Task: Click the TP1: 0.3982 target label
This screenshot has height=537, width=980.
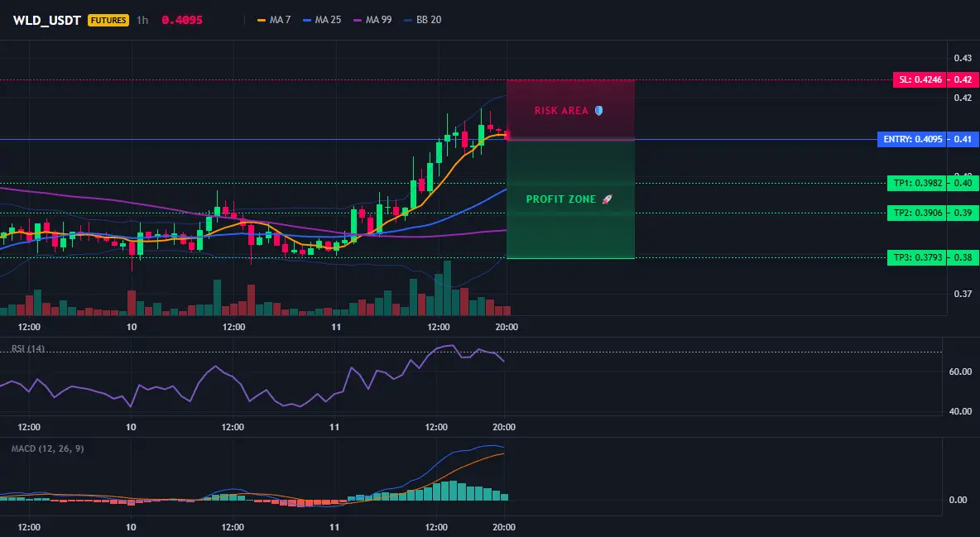Action: (917, 183)
